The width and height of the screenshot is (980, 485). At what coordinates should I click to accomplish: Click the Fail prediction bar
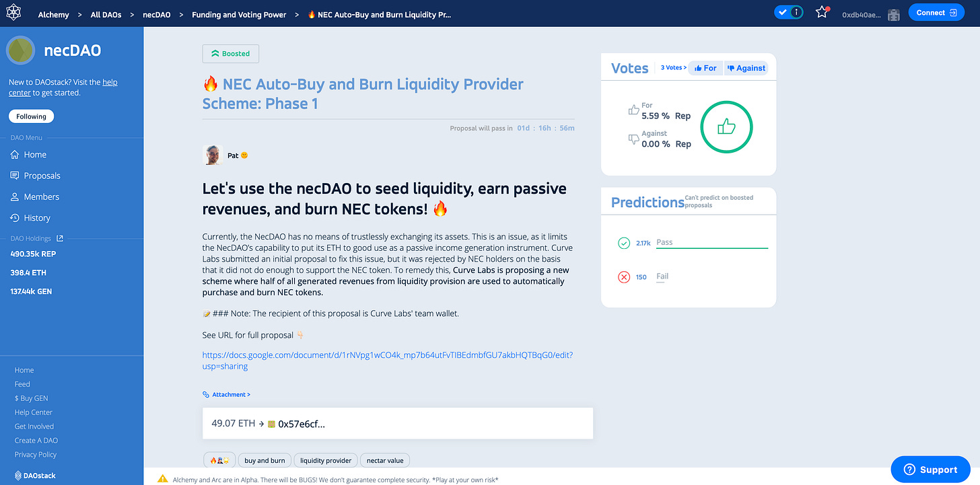click(x=662, y=276)
